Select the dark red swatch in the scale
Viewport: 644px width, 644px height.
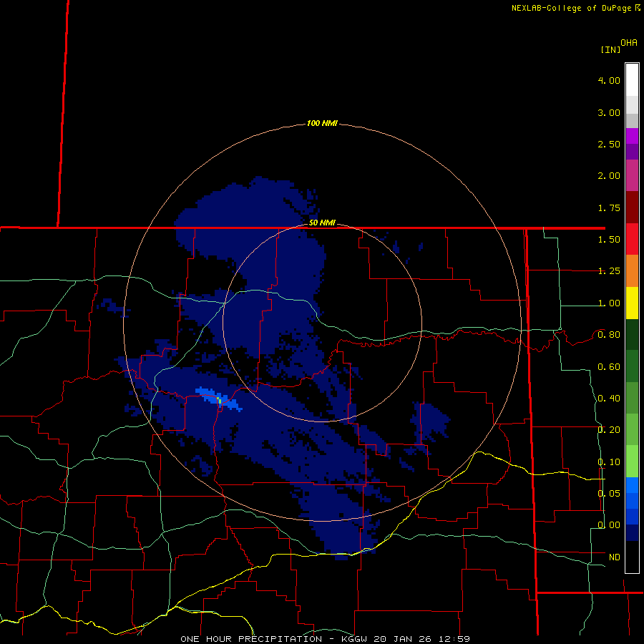632,208
